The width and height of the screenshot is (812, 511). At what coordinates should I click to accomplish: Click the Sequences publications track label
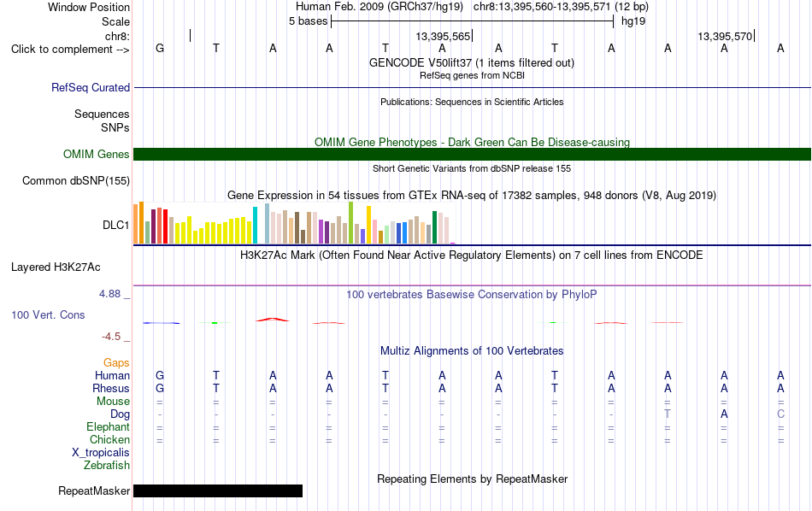(x=102, y=114)
